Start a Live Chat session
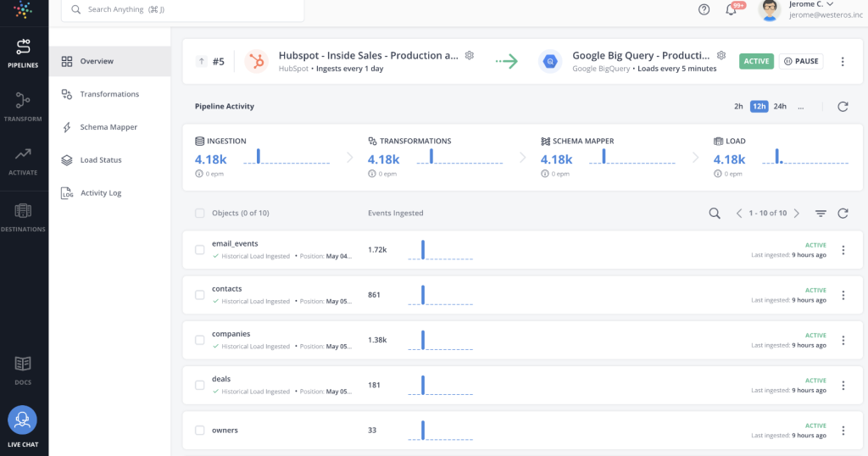Viewport: 868px width, 456px height. pos(23,426)
